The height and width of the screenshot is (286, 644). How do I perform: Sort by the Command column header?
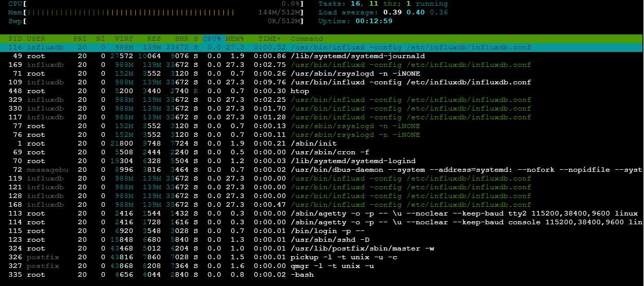tap(307, 39)
